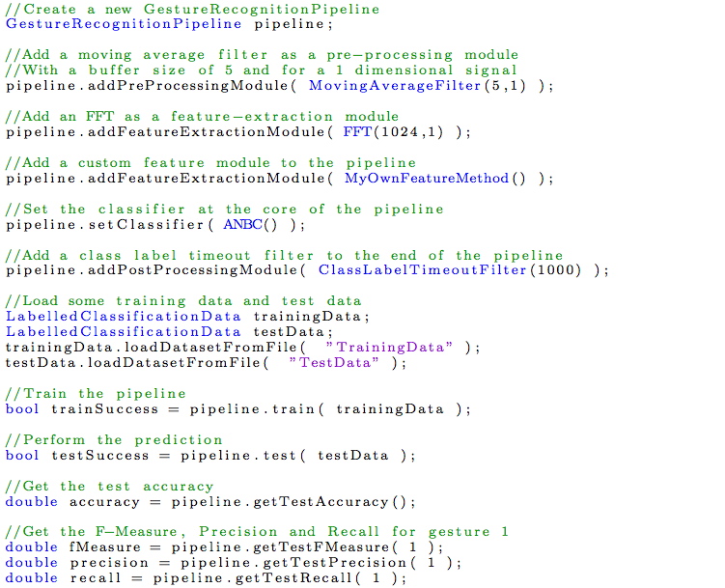This screenshot has width=725, height=588.
Task: Click the MyOwnFeatureMethod() text
Action: pos(435,179)
